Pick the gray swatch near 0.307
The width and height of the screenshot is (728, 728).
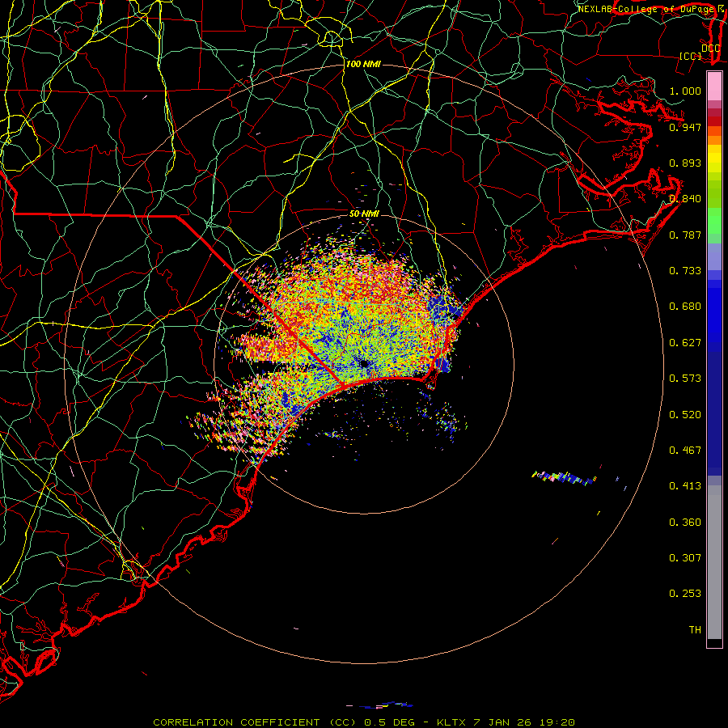coord(714,562)
